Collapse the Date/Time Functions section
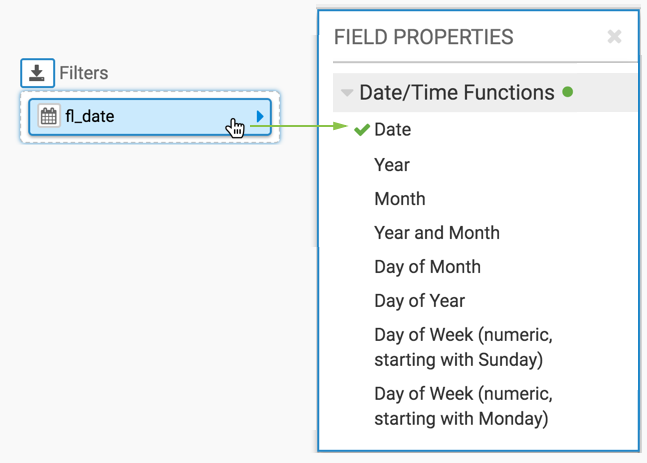The image size is (647, 463). pos(347,93)
